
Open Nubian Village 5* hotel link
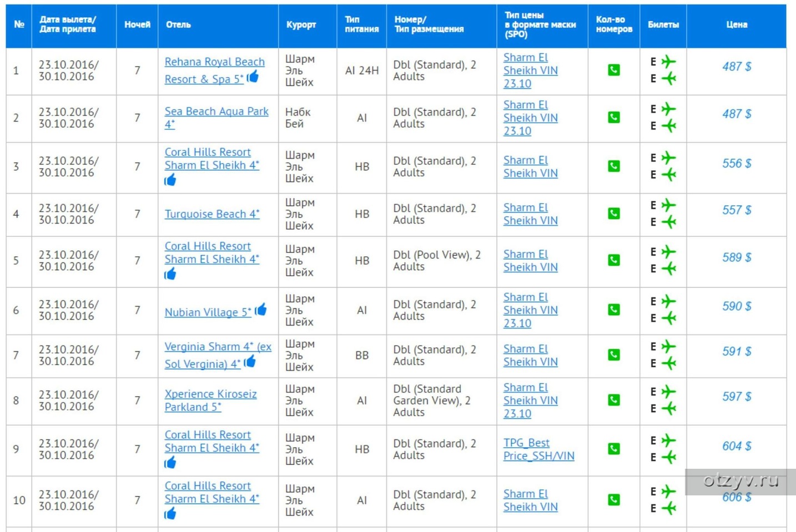[208, 312]
